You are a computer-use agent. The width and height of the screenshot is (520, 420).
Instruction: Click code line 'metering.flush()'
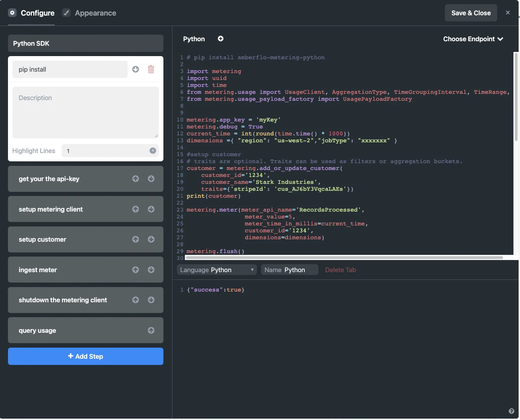click(x=215, y=251)
